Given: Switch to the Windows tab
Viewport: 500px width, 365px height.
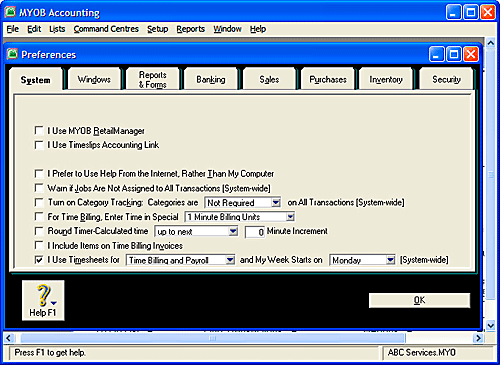Looking at the screenshot, I should [94, 79].
